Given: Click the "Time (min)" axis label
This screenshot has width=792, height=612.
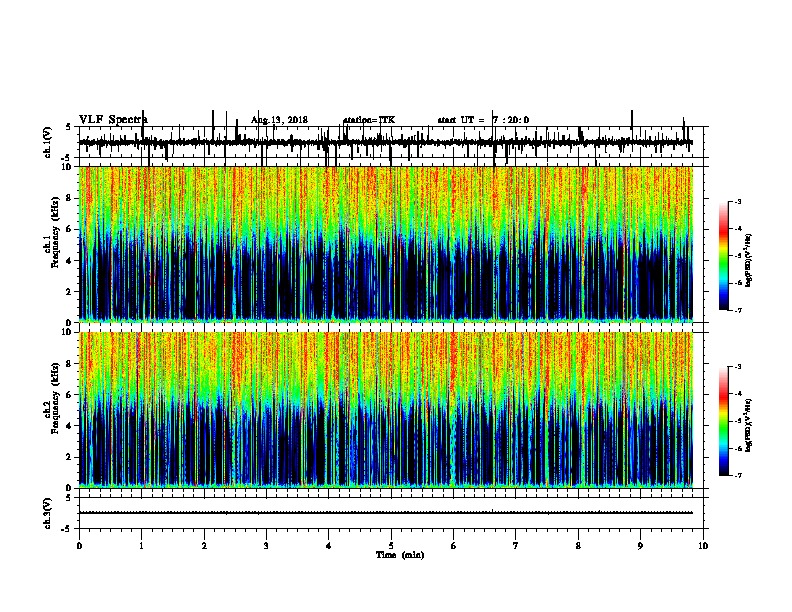Looking at the screenshot, I should (x=400, y=555).
